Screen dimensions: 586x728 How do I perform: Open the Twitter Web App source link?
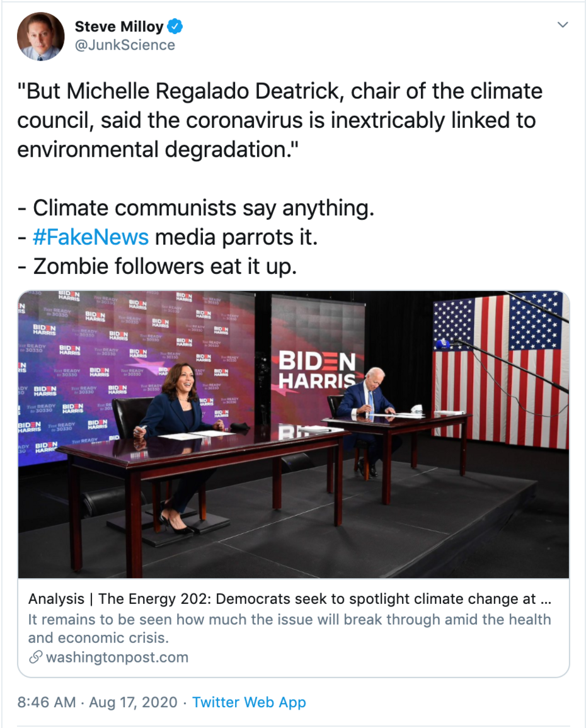pos(249,702)
